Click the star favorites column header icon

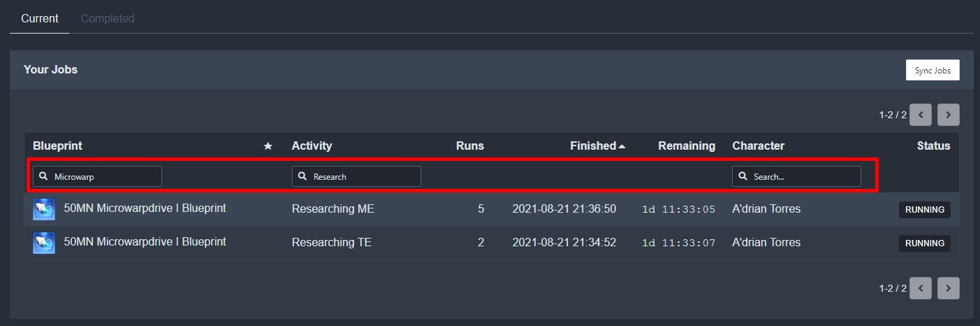(268, 146)
